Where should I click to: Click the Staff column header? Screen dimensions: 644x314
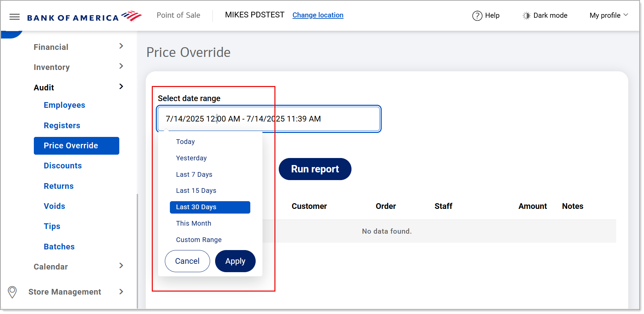click(x=443, y=206)
